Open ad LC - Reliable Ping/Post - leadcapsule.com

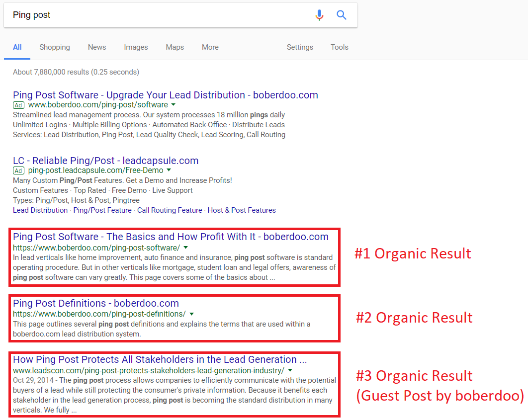point(106,161)
